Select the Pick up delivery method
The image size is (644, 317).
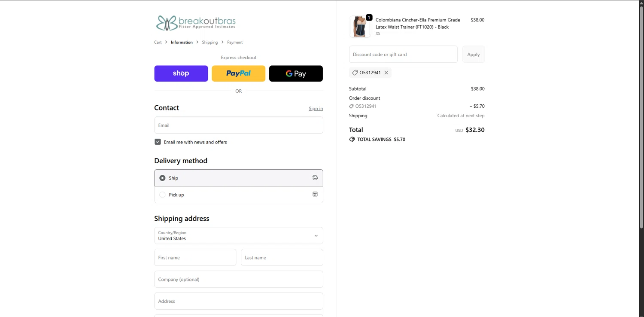pos(239,195)
